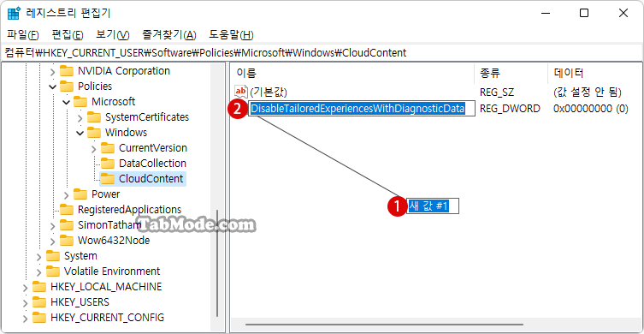
Task: Click the HKEY_CURRENT_CONFIG folder icon
Action: click(x=39, y=318)
